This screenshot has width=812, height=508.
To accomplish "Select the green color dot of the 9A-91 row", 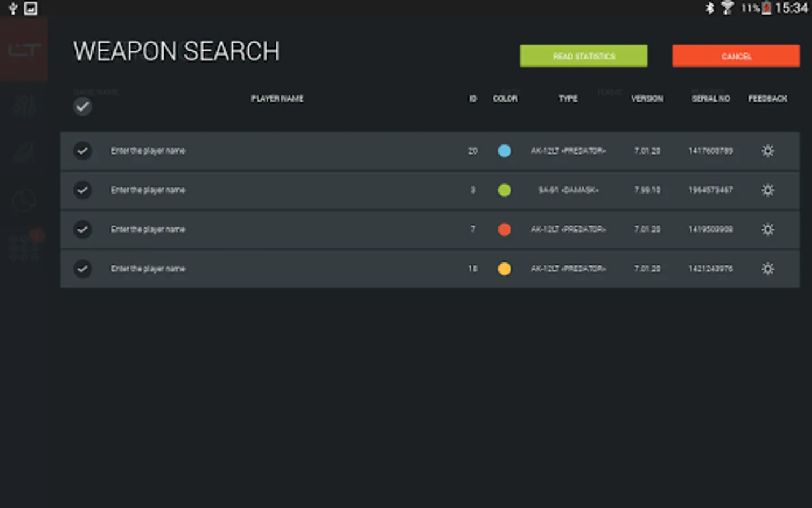I will point(505,190).
